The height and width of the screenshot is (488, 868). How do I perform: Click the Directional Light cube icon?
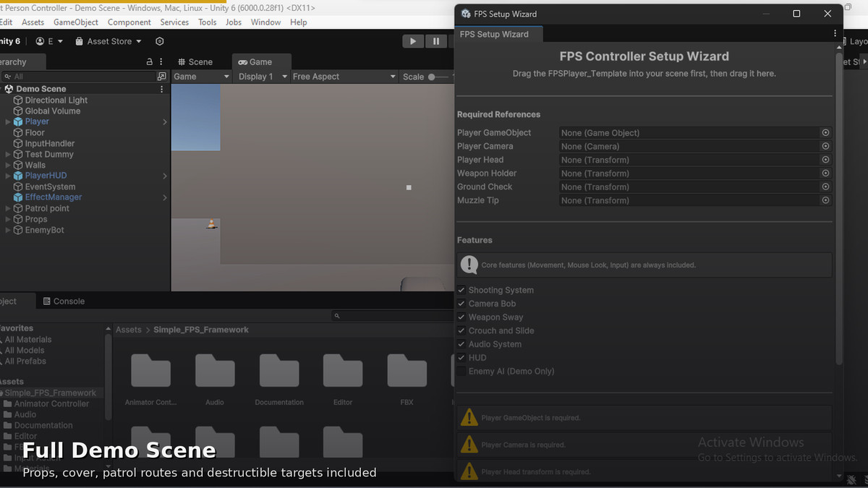tap(19, 100)
